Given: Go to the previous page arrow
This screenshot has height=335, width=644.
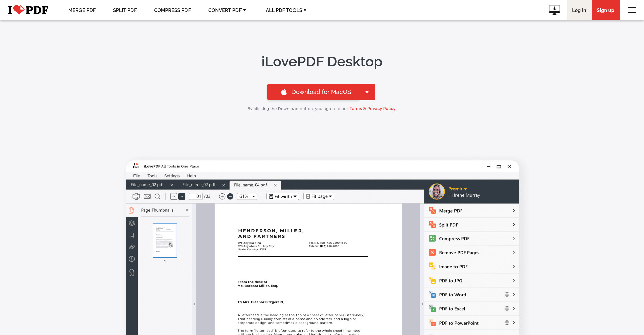Looking at the screenshot, I should pyautogui.click(x=174, y=196).
